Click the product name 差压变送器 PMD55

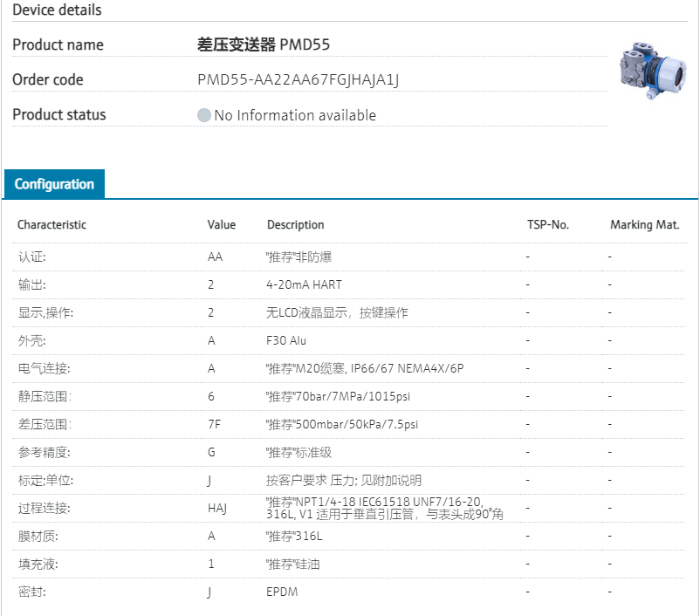pos(264,44)
